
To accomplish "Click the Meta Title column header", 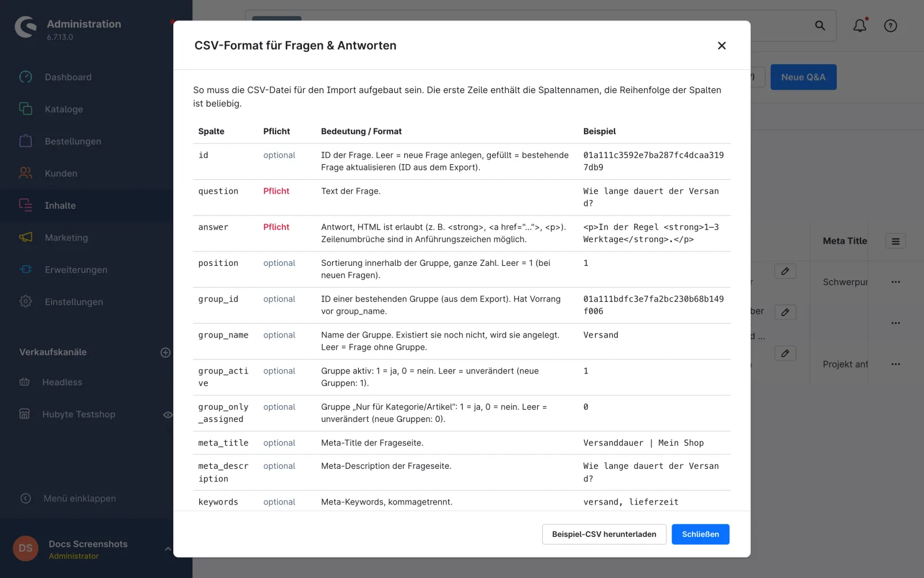I will 845,241.
